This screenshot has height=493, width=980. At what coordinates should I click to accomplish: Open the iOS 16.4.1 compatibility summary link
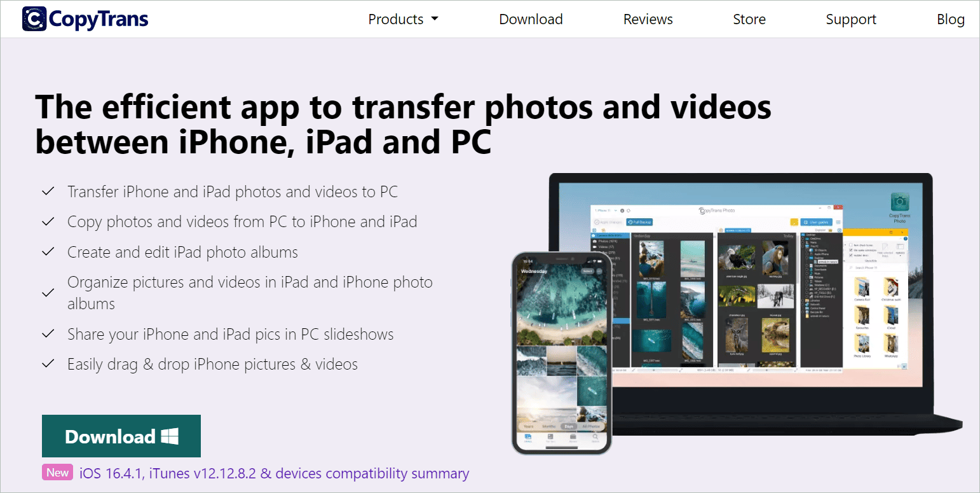pyautogui.click(x=275, y=473)
